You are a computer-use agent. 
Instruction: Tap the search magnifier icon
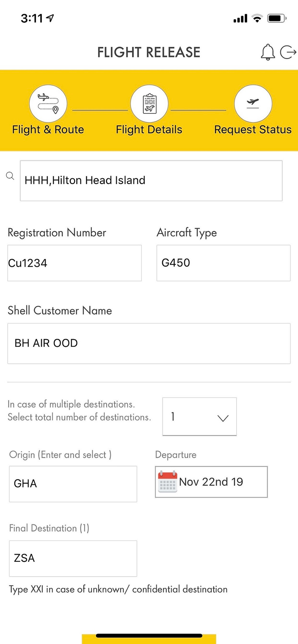pyautogui.click(x=10, y=176)
